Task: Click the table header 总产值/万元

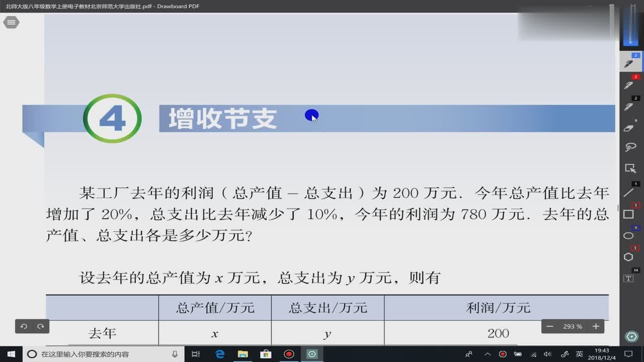Action: pyautogui.click(x=215, y=308)
